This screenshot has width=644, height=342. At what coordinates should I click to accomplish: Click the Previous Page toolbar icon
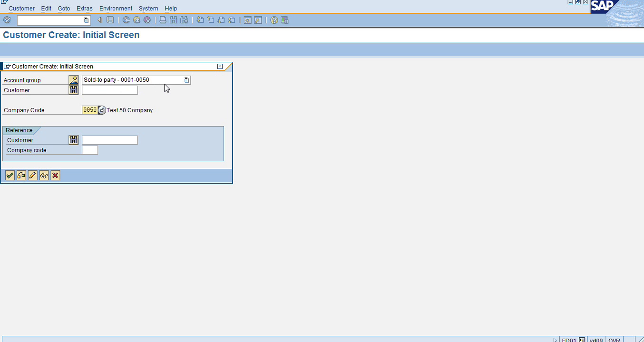coord(211,20)
